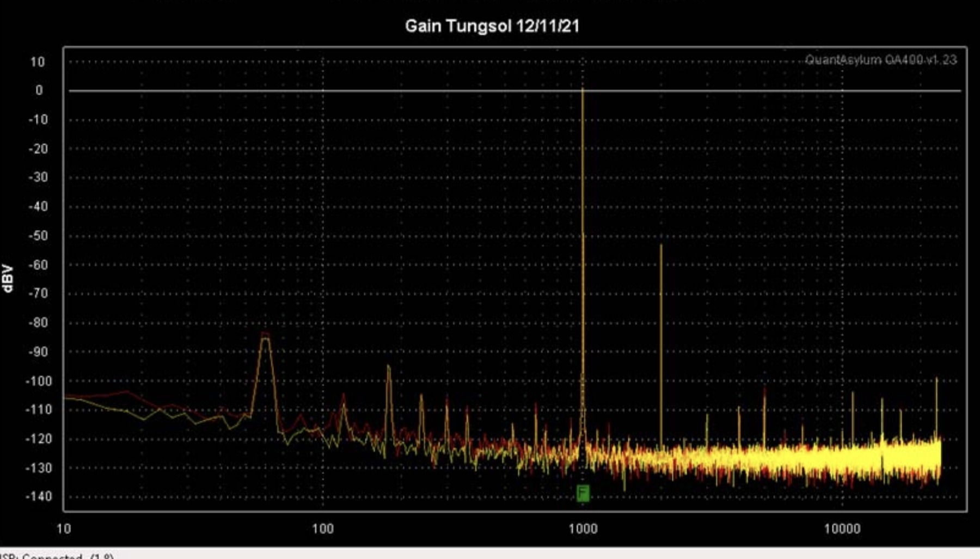
Task: Click the 1000 Hz frequency axis label
Action: 583,529
